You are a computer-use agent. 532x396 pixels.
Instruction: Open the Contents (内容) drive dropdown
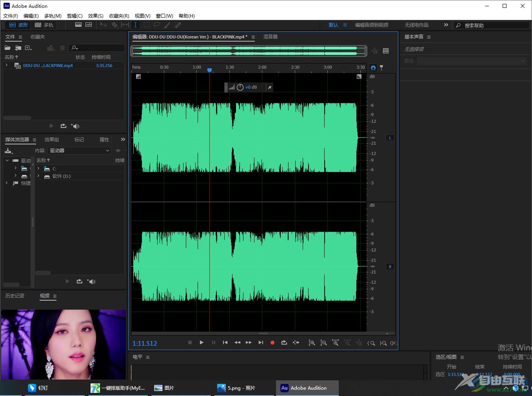(80, 151)
